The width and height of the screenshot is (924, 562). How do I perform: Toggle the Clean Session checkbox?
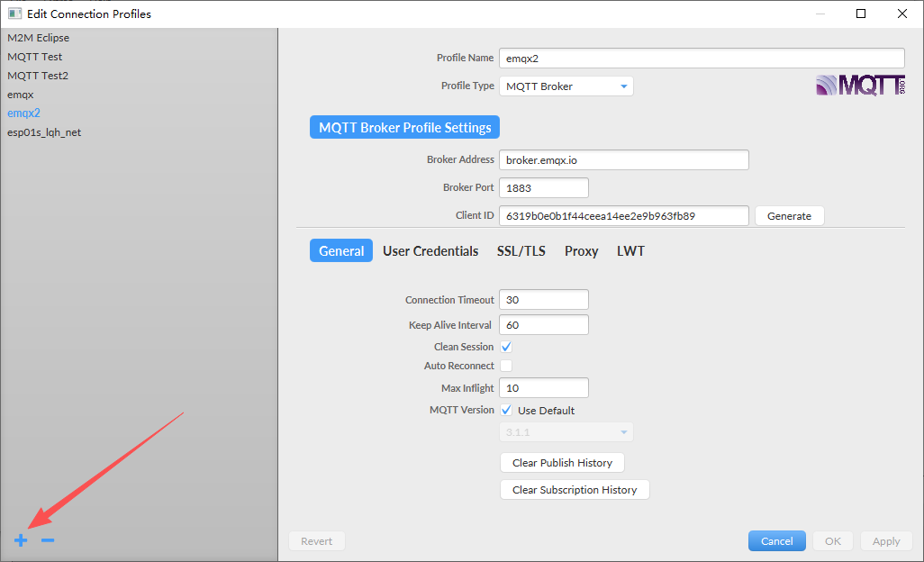tap(506, 347)
